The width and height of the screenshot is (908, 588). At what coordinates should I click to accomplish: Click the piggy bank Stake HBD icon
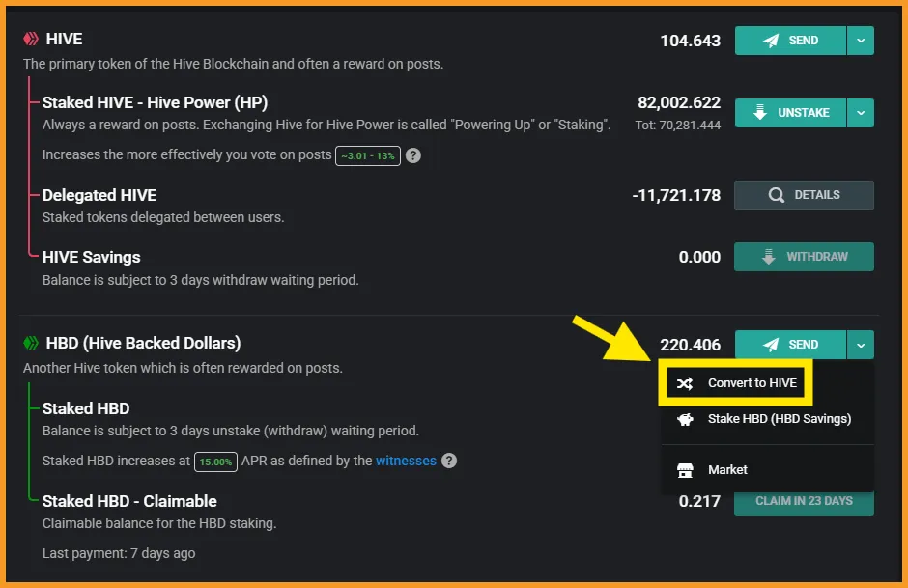coord(685,419)
